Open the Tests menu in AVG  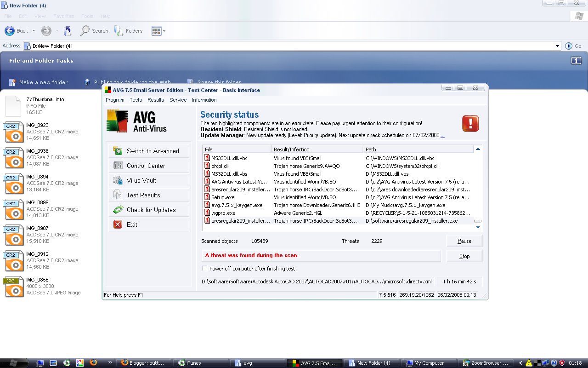coord(136,100)
